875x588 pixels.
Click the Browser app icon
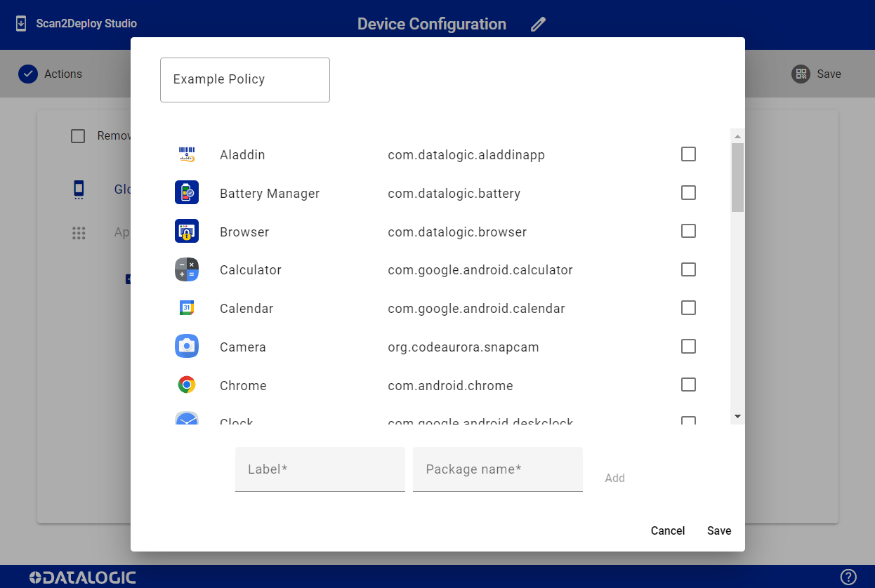(187, 232)
